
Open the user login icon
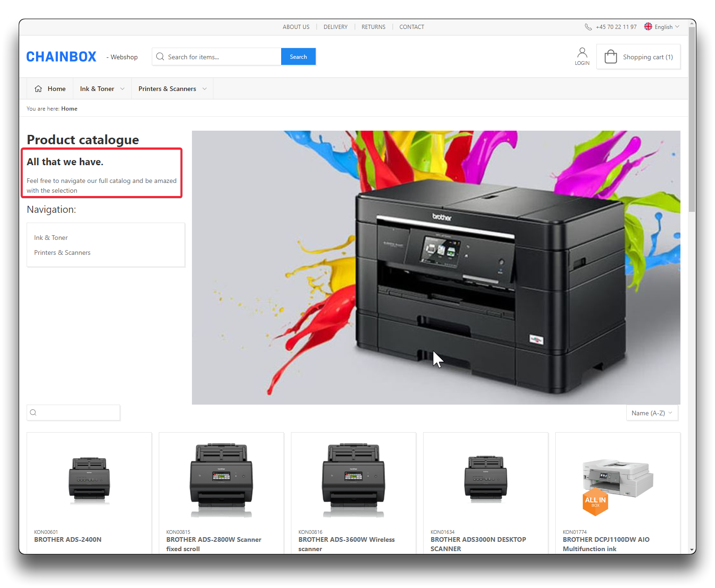point(582,53)
